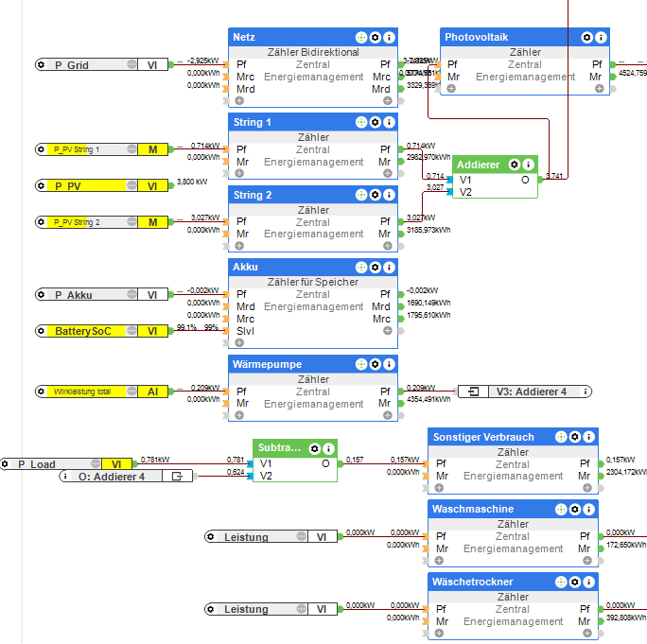Click gear icon on P_Grid input
The height and width of the screenshot is (644, 647).
41,64
